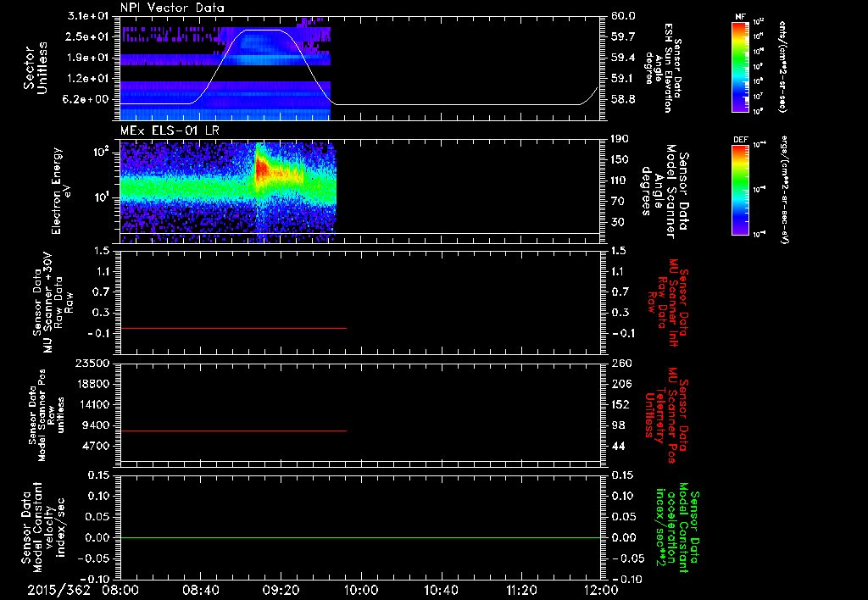Click the red MU Scanner +30V data line
Image resolution: width=868 pixels, height=600 pixels.
233,328
